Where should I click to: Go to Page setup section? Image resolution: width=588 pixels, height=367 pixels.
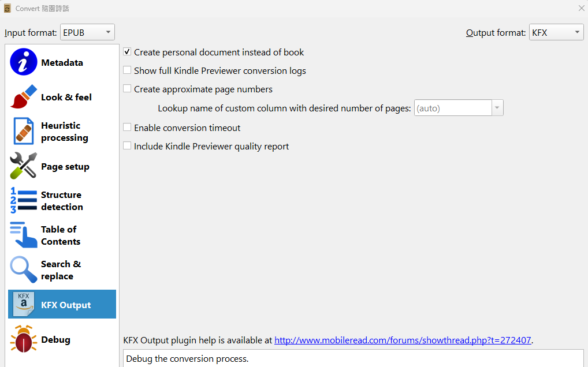[x=62, y=166]
